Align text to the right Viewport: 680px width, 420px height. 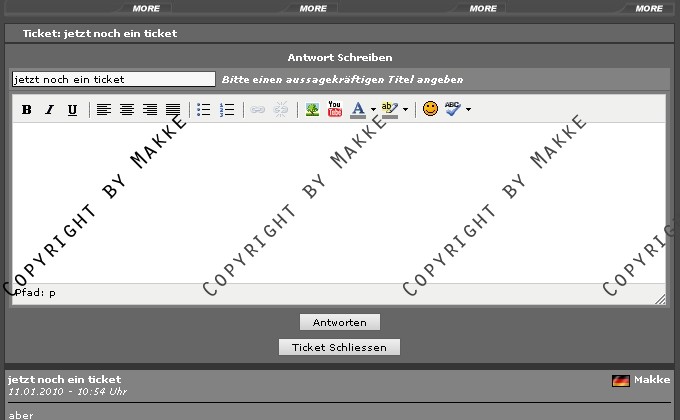point(150,110)
